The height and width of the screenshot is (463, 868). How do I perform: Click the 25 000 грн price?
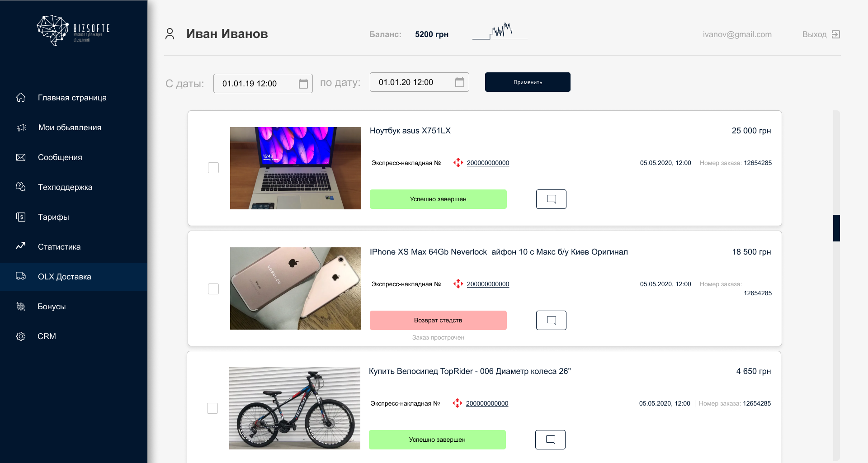click(x=751, y=131)
